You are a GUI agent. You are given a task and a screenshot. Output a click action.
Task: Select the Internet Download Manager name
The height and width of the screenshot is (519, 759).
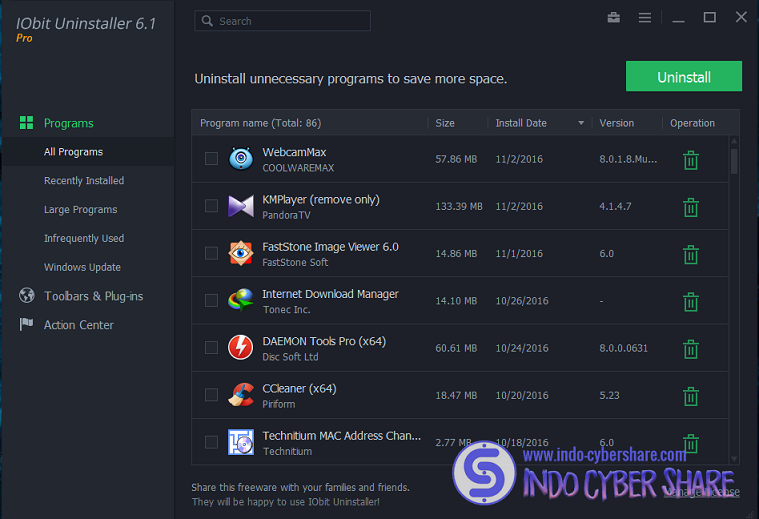pyautogui.click(x=330, y=294)
